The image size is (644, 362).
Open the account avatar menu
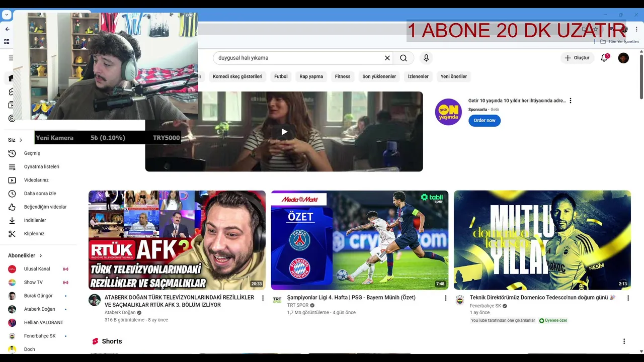point(623,58)
